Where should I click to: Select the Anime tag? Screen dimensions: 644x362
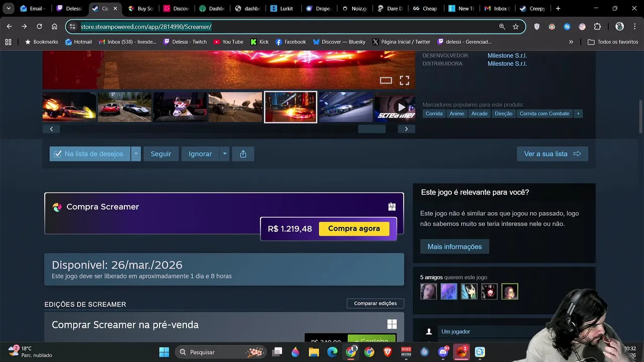[457, 114]
